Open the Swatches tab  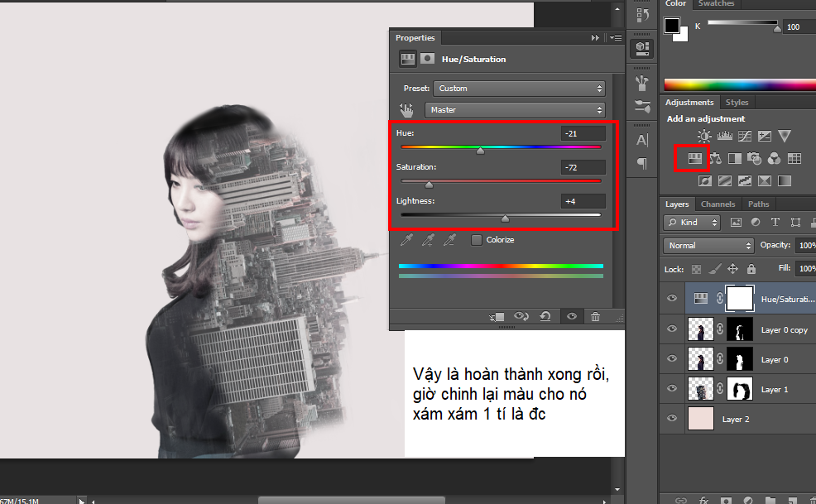(x=717, y=4)
